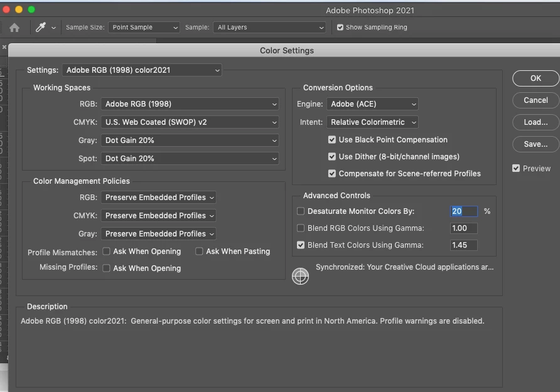Open the Eyedropper tool preset picker arrow
The width and height of the screenshot is (560, 392).
pos(53,28)
